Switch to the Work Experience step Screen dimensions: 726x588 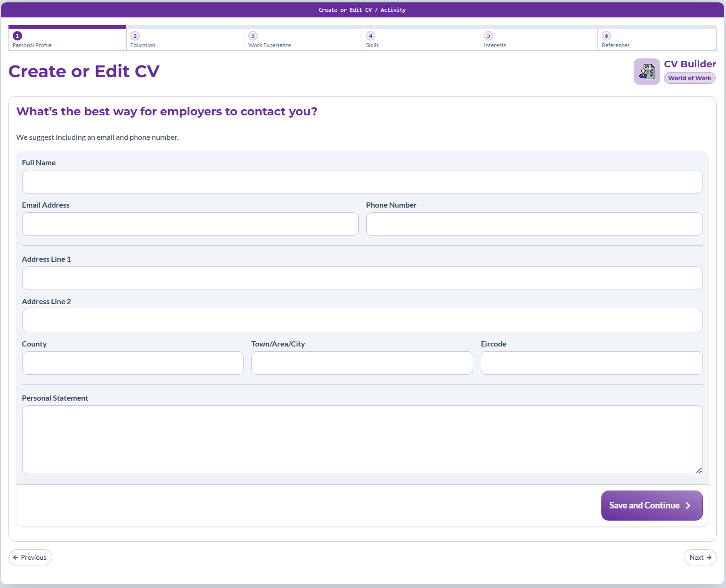tap(303, 40)
